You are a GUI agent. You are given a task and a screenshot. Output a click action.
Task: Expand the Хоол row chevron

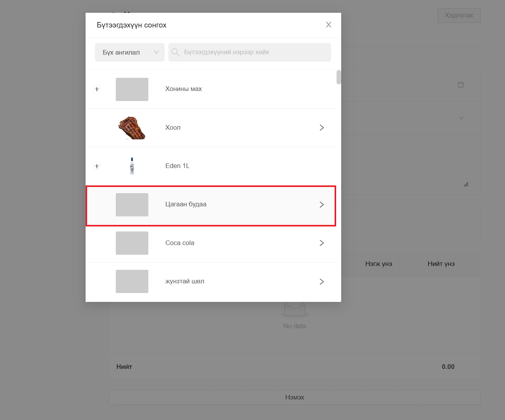[321, 128]
